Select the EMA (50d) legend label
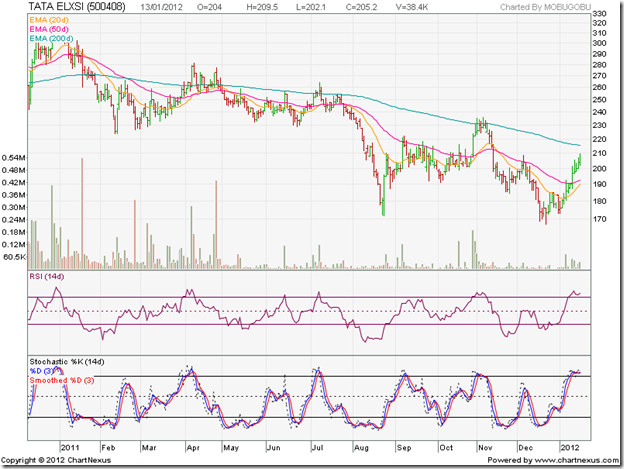Viewport: 624px width, 469px height. tap(50, 29)
